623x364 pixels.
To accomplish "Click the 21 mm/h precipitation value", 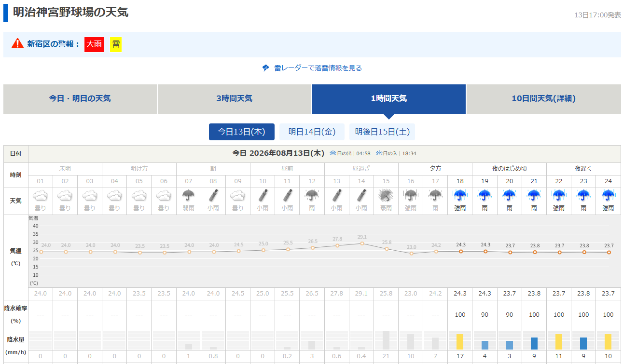I will [x=386, y=356].
